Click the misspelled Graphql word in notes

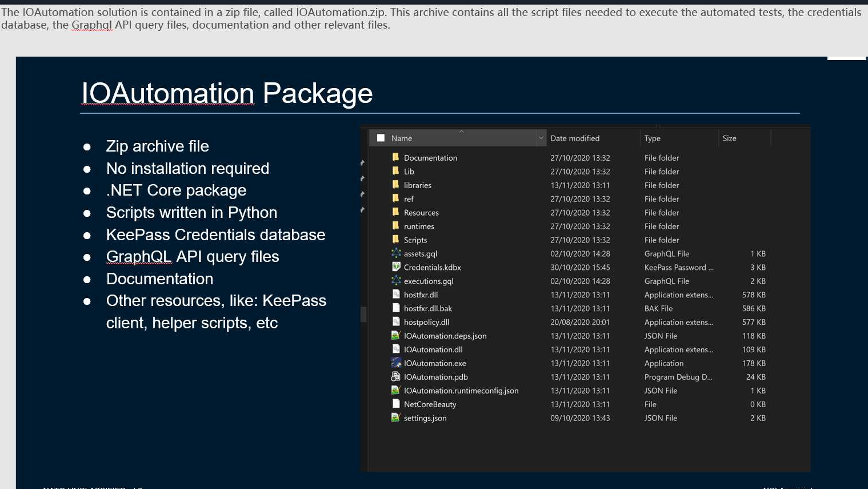click(x=91, y=25)
